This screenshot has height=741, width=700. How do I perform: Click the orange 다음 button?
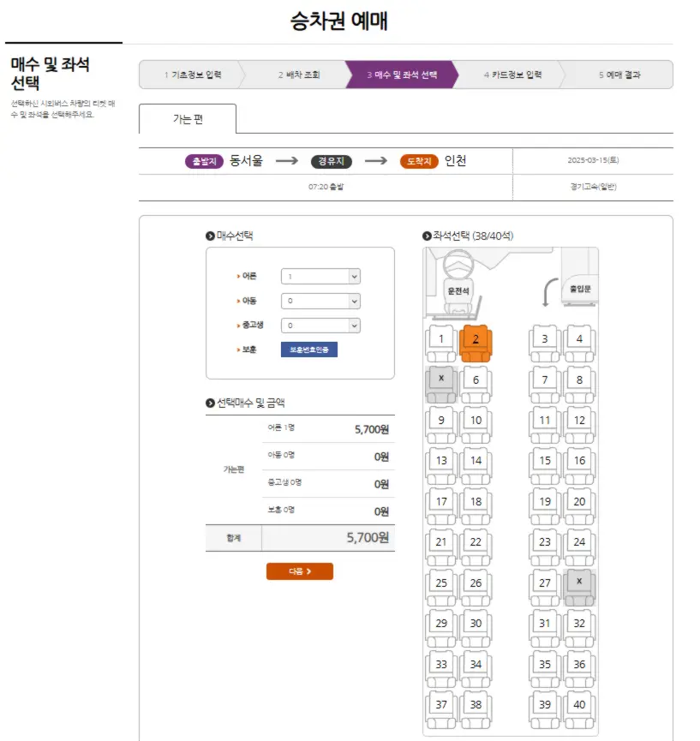300,571
